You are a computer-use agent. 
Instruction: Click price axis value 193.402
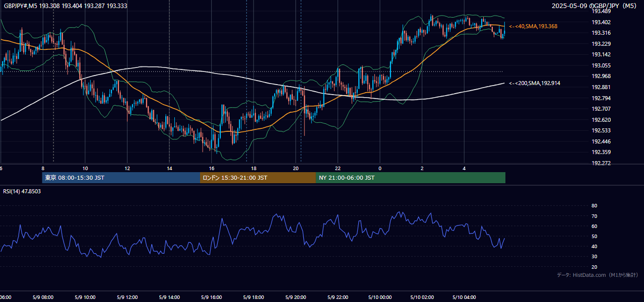[601, 22]
